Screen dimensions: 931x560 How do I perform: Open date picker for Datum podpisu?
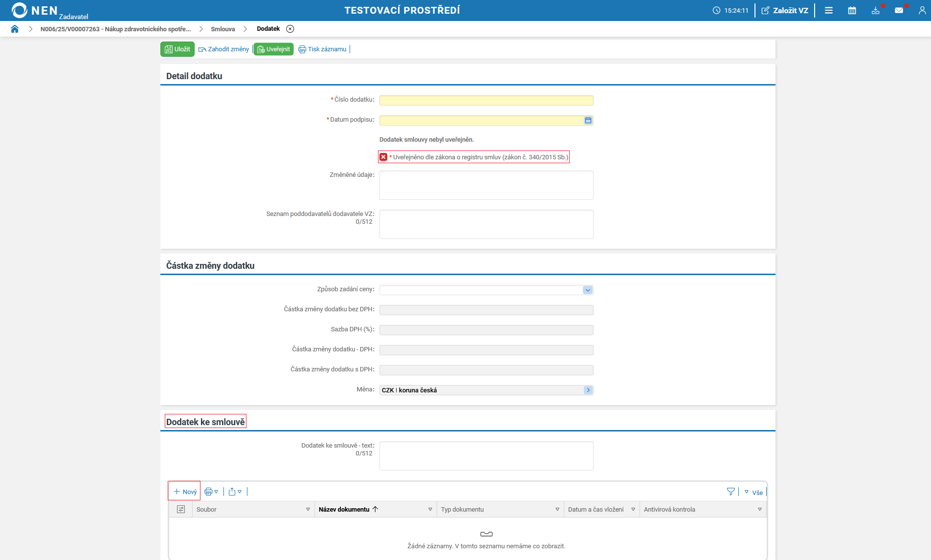tap(588, 120)
